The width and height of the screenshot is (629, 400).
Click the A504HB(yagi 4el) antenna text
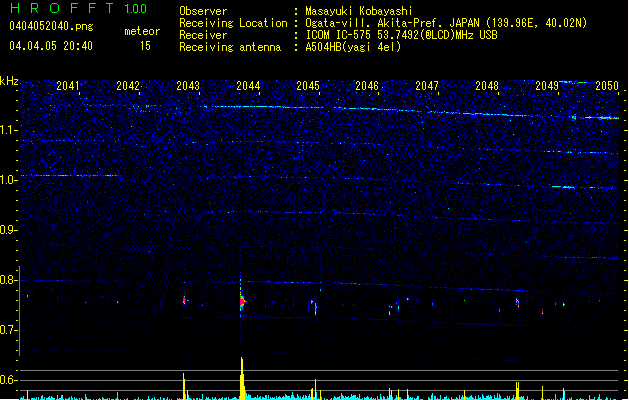click(353, 47)
